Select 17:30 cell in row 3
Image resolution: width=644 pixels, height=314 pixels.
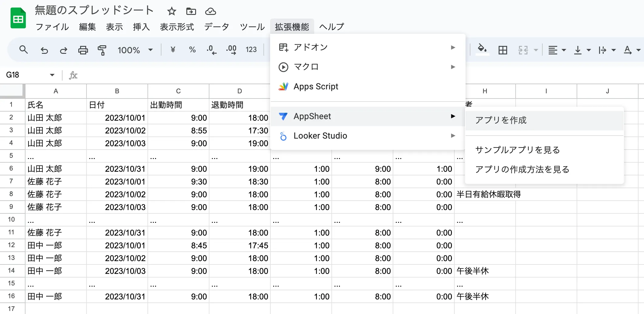pyautogui.click(x=240, y=130)
